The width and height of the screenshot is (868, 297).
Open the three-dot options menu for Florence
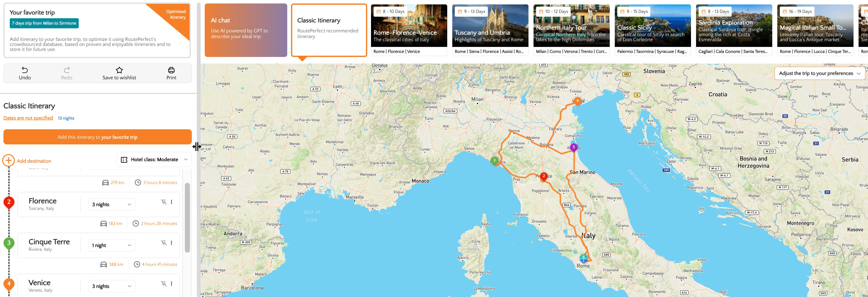pyautogui.click(x=172, y=202)
